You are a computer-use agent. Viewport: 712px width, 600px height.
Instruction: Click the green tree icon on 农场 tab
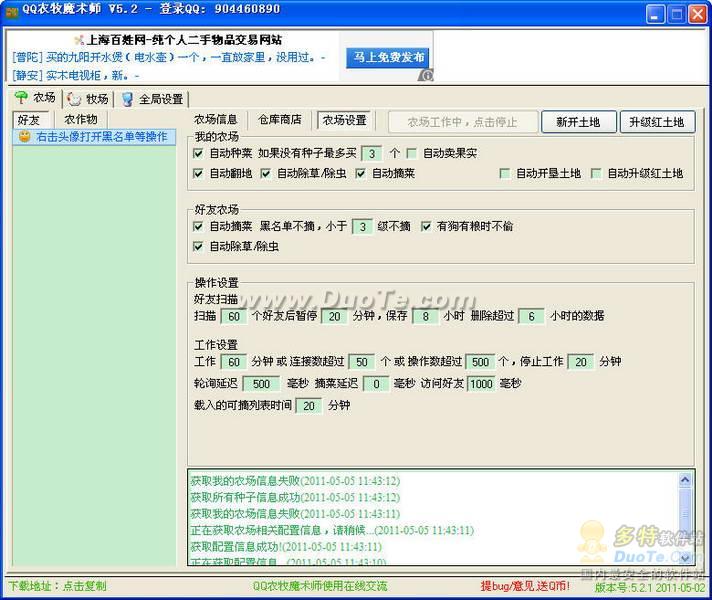point(21,98)
